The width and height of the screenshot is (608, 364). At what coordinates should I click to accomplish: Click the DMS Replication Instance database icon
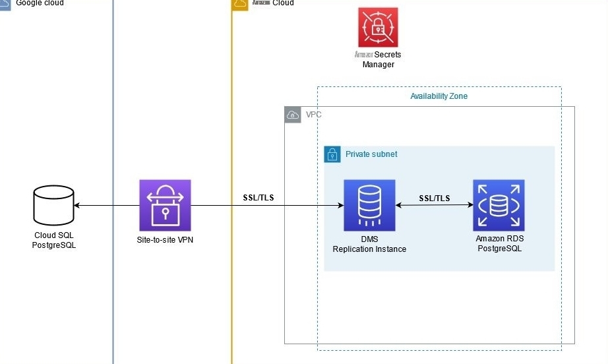[x=369, y=205]
